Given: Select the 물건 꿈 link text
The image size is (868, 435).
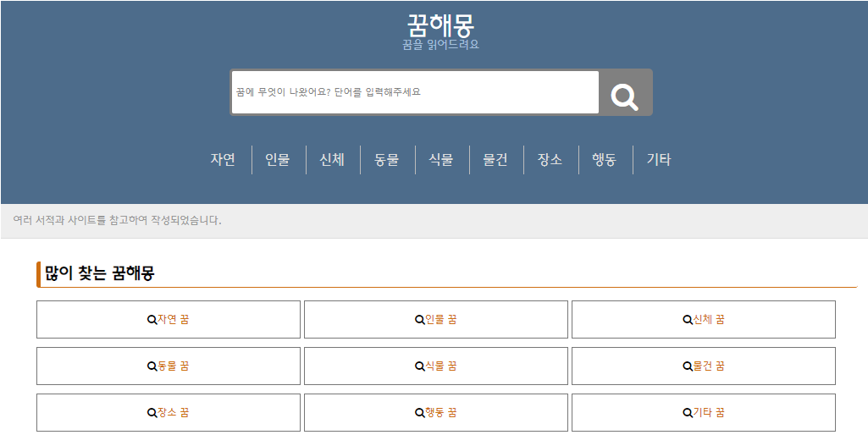Looking at the screenshot, I should coord(709,366).
